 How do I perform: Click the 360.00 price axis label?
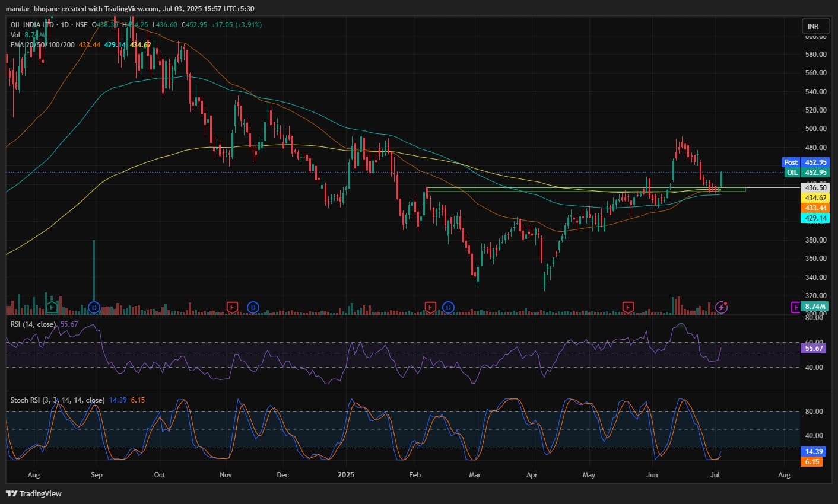point(815,259)
